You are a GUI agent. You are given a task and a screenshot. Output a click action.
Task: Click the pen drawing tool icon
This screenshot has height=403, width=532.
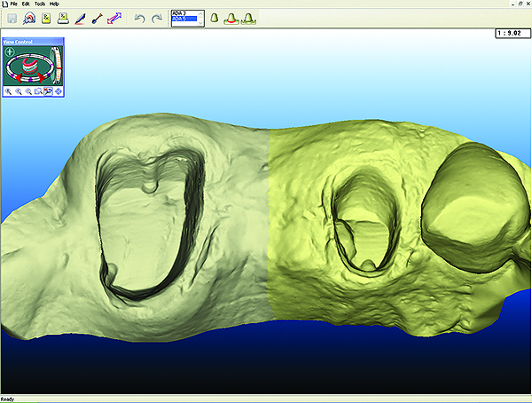click(81, 18)
